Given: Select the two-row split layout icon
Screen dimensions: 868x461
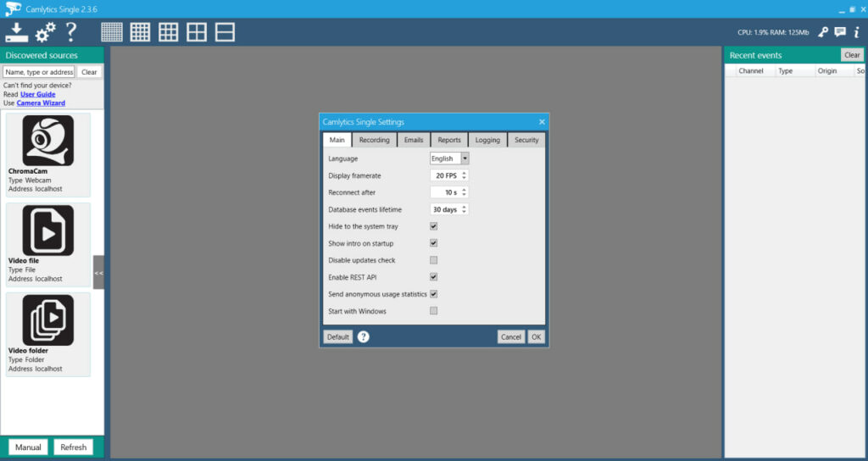Looking at the screenshot, I should point(225,32).
